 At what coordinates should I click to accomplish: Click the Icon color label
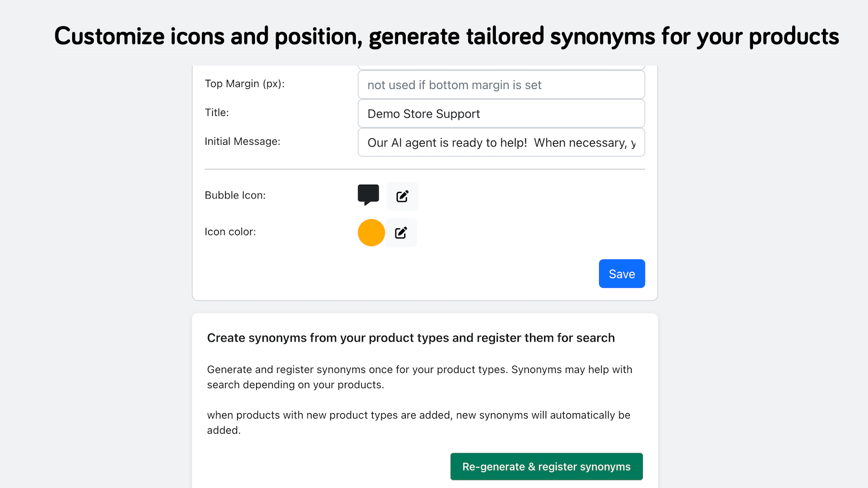coord(230,232)
